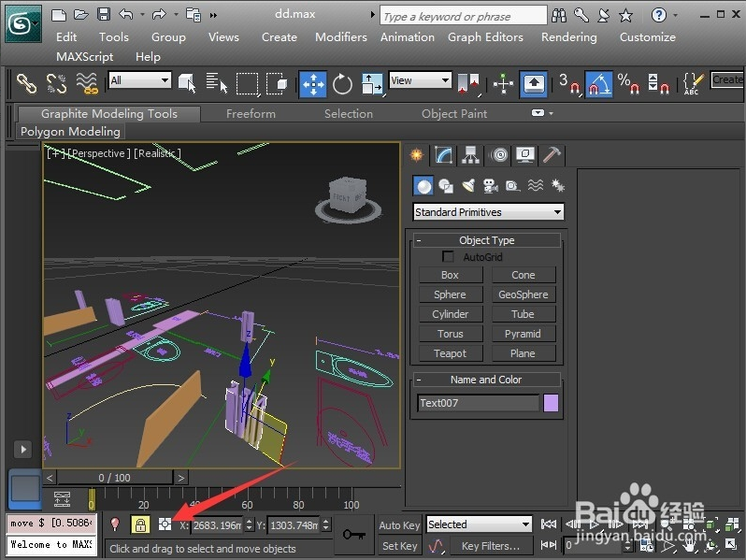Click the X coordinate field
Viewport: 746px width, 560px height.
point(217,525)
